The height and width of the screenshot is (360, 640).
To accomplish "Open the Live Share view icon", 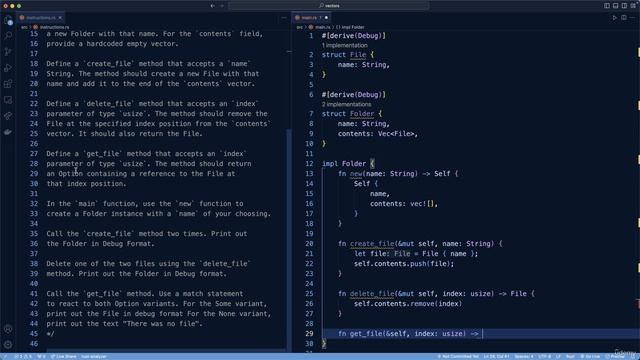I will coord(8,116).
